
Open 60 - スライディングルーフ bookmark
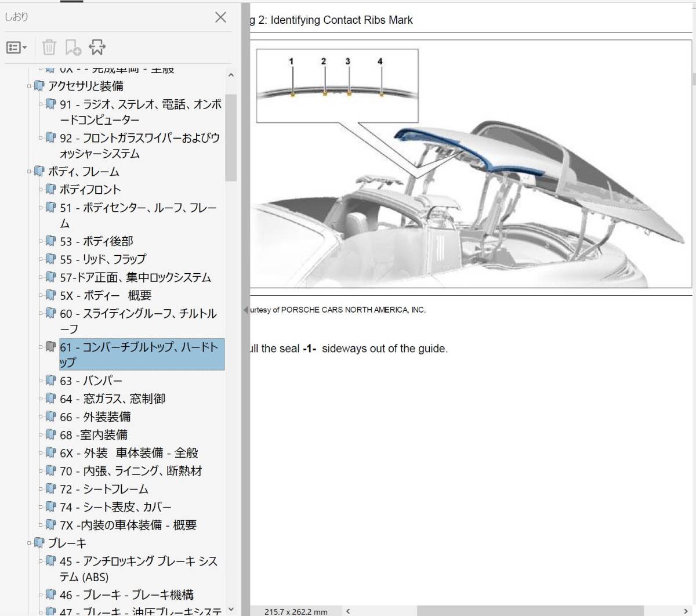138,321
